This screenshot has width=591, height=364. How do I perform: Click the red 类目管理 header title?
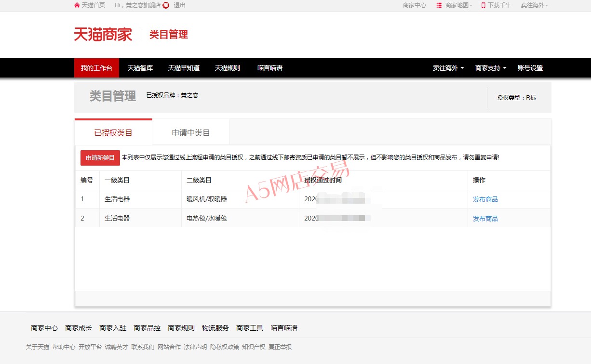(x=169, y=34)
